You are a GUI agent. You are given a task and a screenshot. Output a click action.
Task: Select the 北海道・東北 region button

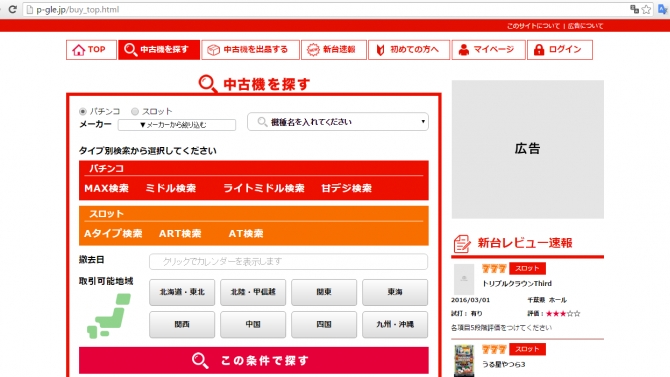click(x=182, y=292)
